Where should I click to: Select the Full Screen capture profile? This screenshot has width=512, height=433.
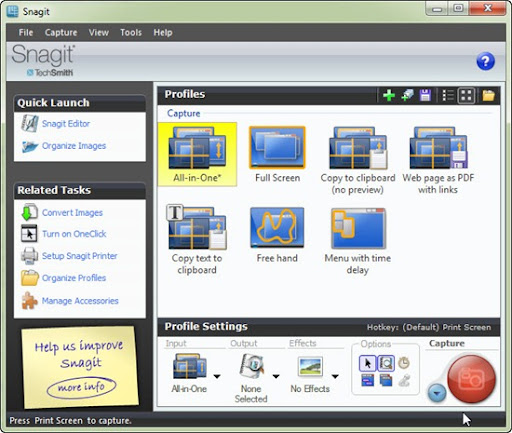pyautogui.click(x=277, y=154)
